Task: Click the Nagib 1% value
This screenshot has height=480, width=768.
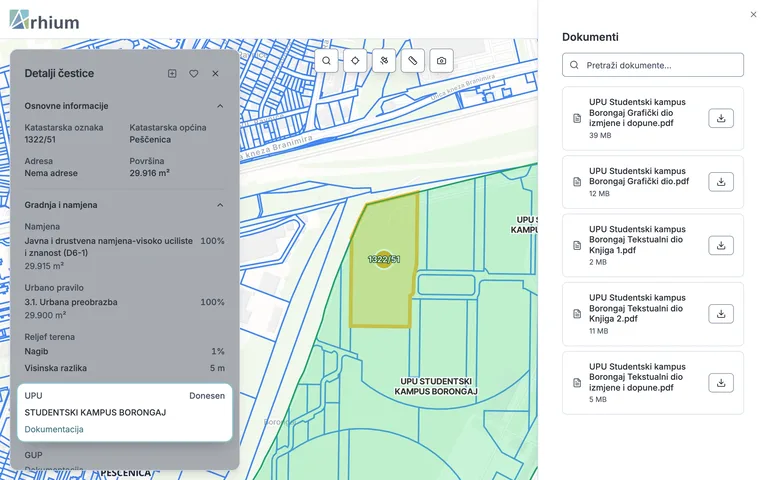Action: click(x=218, y=351)
